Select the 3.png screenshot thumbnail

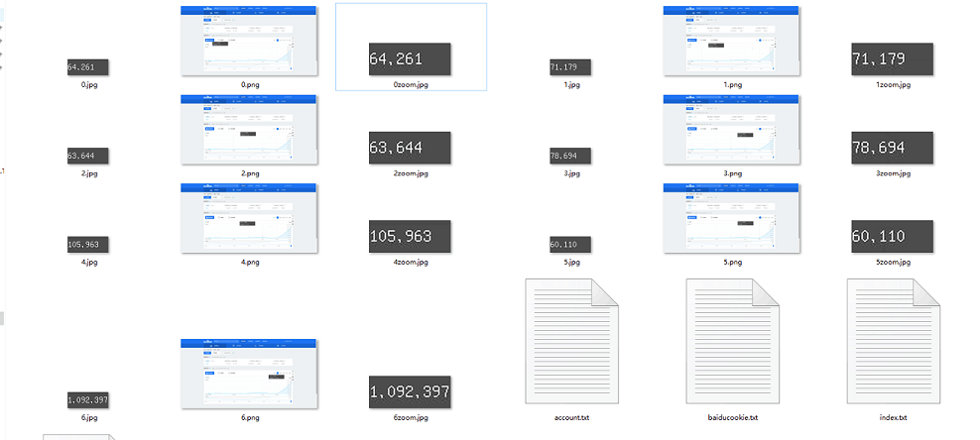(x=732, y=130)
